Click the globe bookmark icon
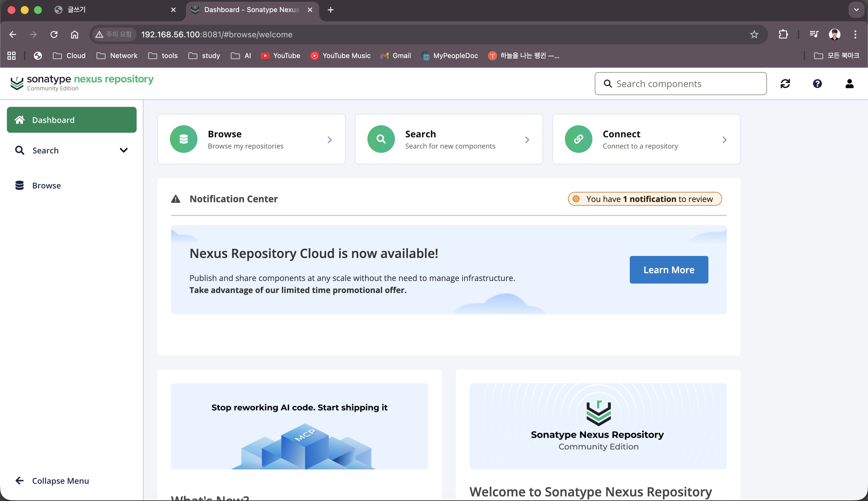The height and width of the screenshot is (501, 868). [x=38, y=56]
